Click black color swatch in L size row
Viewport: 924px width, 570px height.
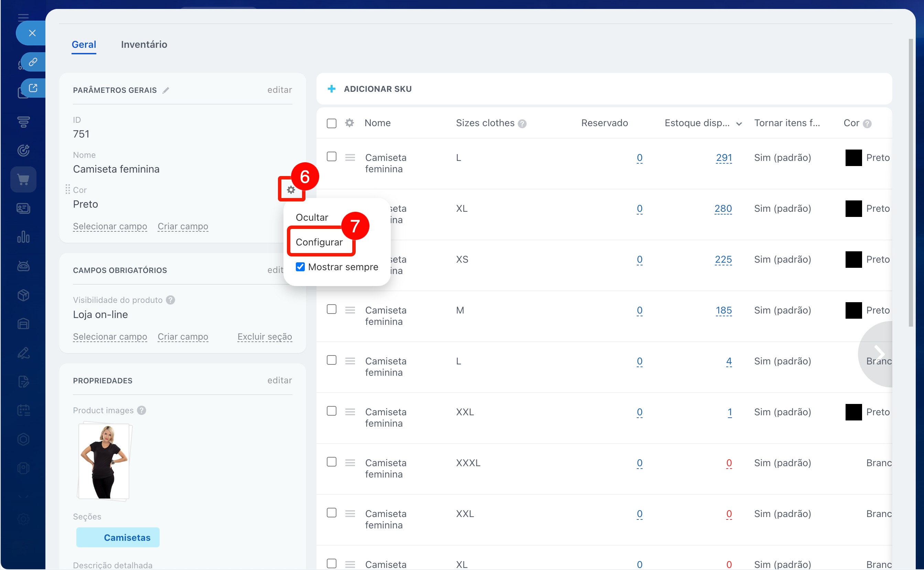click(853, 157)
